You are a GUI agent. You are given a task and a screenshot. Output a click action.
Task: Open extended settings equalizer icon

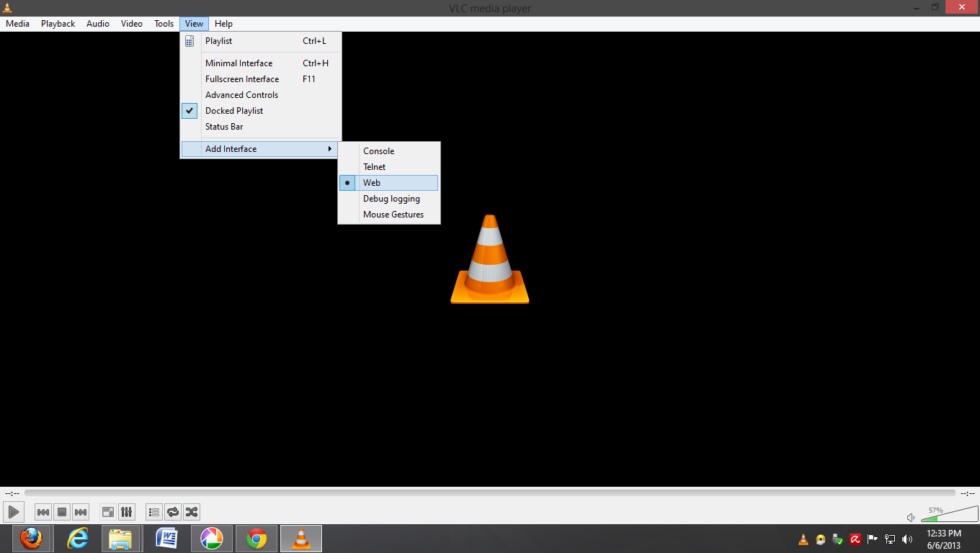(x=127, y=512)
